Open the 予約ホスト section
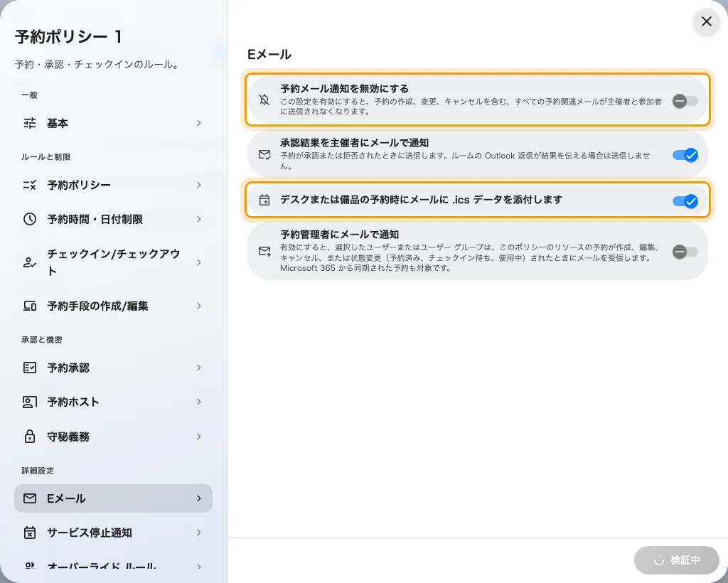This screenshot has width=728, height=583. point(113,402)
